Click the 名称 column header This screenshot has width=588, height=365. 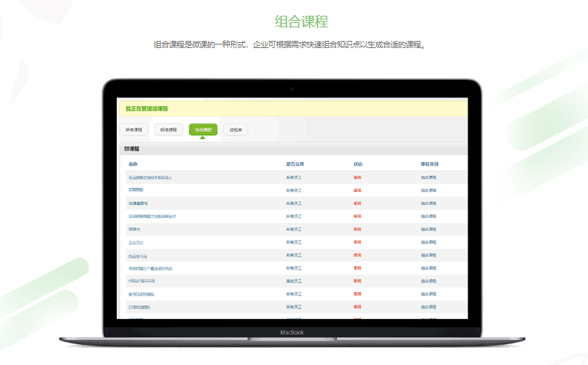click(x=133, y=164)
